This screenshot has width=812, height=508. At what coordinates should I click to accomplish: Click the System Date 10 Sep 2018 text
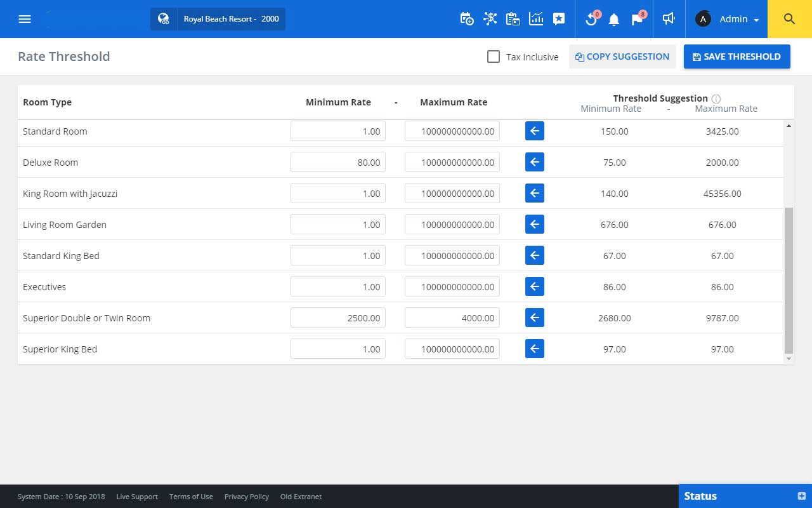click(62, 497)
